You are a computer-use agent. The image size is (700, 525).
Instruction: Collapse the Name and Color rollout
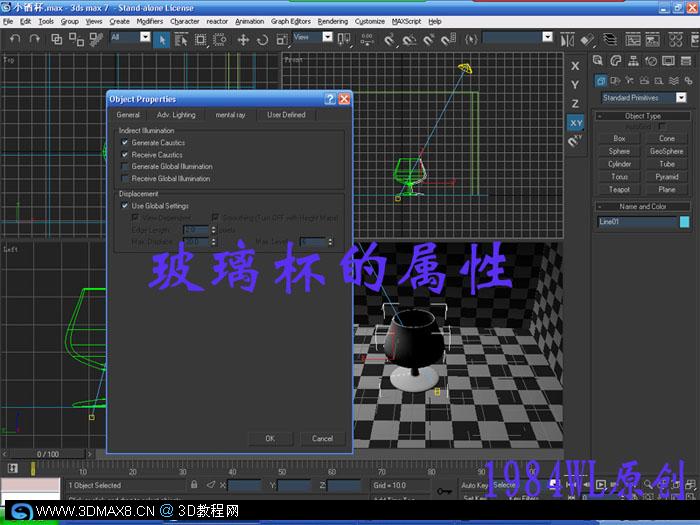click(x=643, y=206)
